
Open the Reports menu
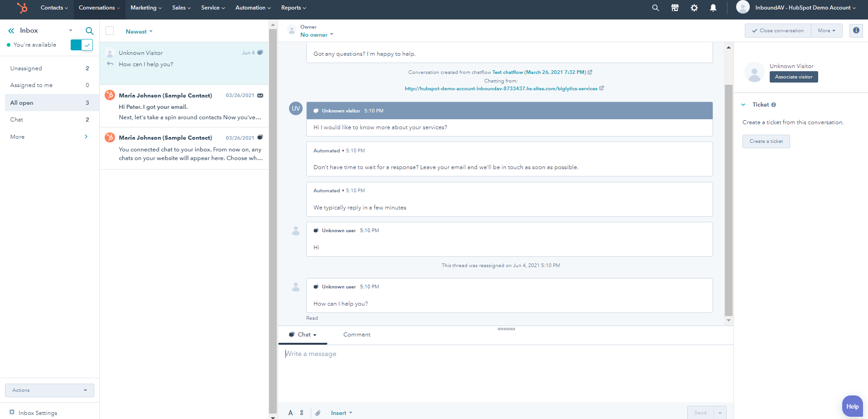coord(294,8)
